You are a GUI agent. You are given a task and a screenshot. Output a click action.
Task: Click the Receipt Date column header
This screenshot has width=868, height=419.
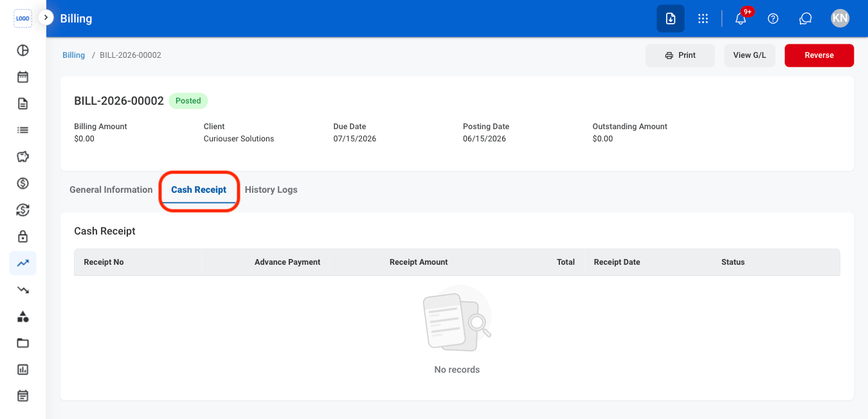(x=617, y=262)
